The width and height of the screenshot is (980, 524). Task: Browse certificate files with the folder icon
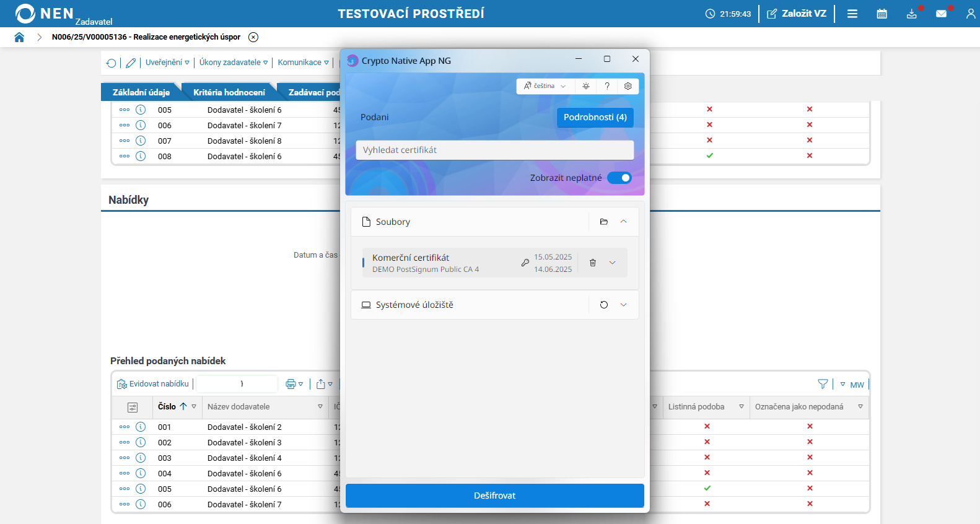[x=604, y=222]
